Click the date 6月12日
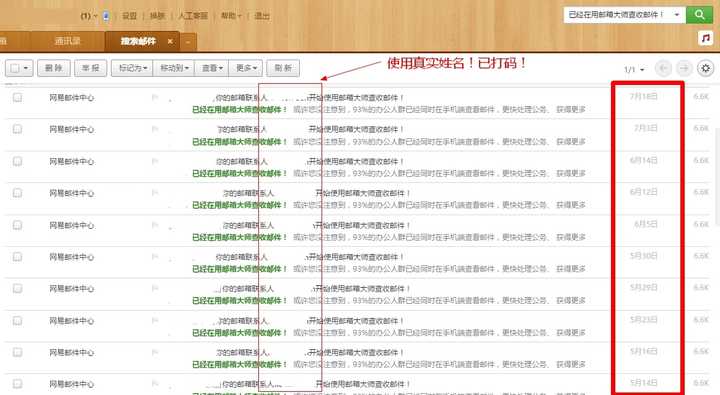 644,192
